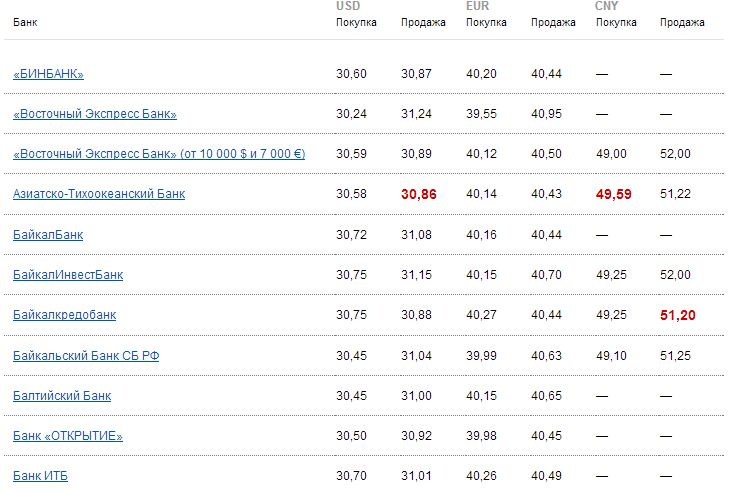Screen dimensions: 732x495
Task: Select the value 39,99
Action: tap(481, 356)
